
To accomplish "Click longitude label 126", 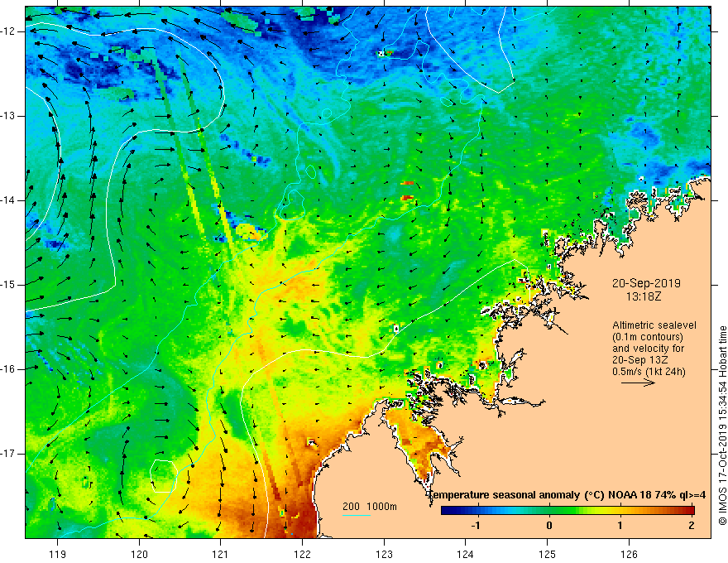I will [x=629, y=554].
